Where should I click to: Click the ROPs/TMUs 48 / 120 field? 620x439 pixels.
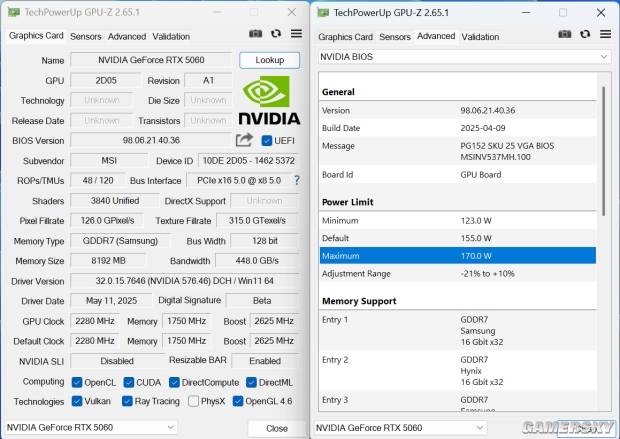[x=98, y=181]
